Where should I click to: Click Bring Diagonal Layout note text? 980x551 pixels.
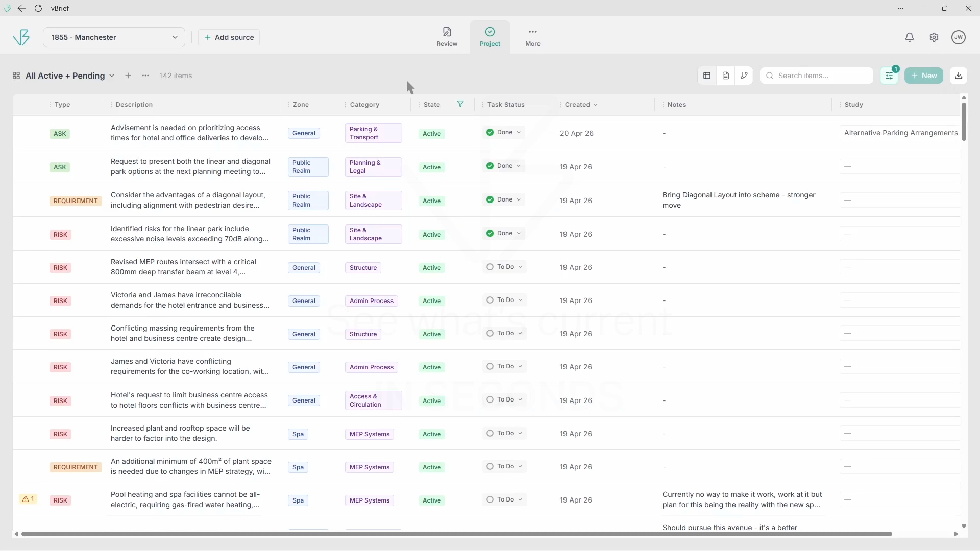pos(739,200)
